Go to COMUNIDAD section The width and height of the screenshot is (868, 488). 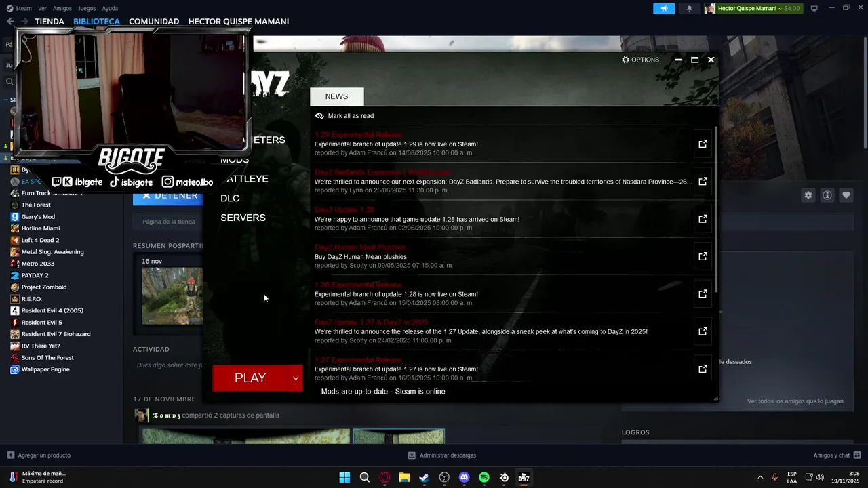154,22
